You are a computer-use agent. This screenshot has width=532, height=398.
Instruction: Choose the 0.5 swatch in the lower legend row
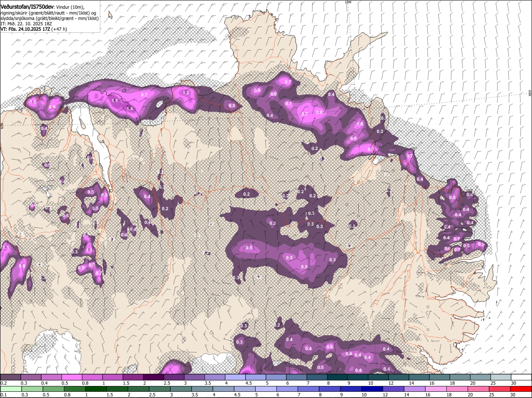[53, 389]
